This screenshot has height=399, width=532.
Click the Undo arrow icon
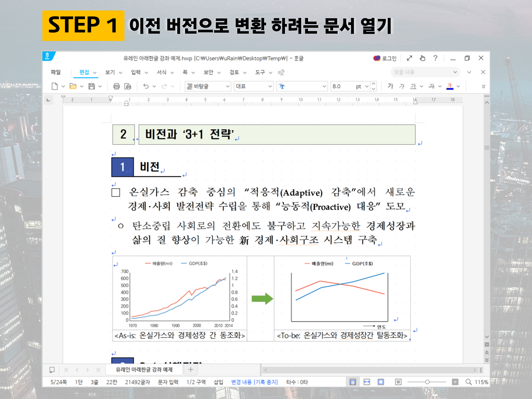coord(146,86)
